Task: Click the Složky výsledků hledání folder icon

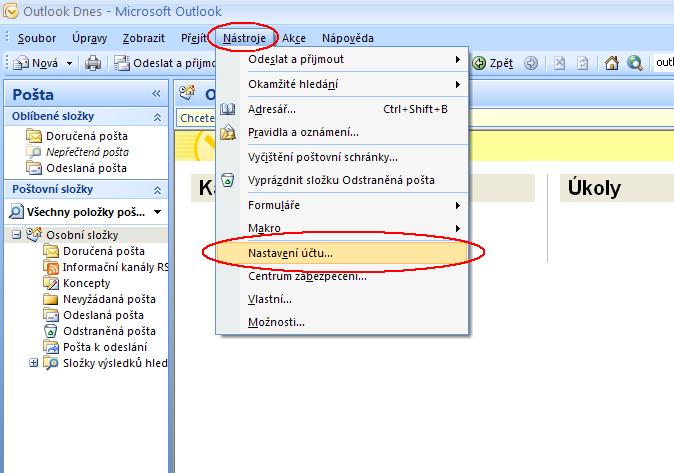Action: coord(51,363)
